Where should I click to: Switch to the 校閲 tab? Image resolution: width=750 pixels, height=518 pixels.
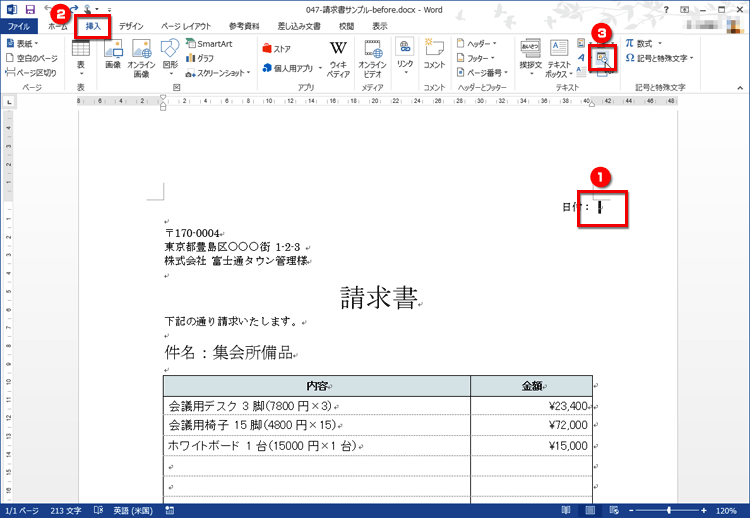(x=346, y=26)
